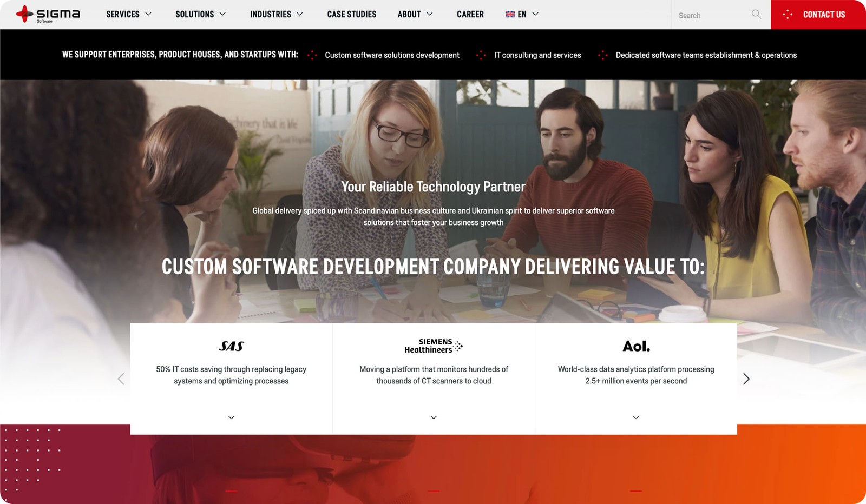Open IT consulting and services link

point(537,55)
